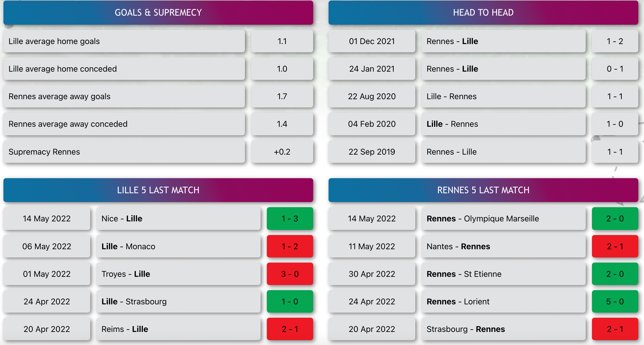
Task: Select the Rennes average away conceded row
Action: point(124,124)
